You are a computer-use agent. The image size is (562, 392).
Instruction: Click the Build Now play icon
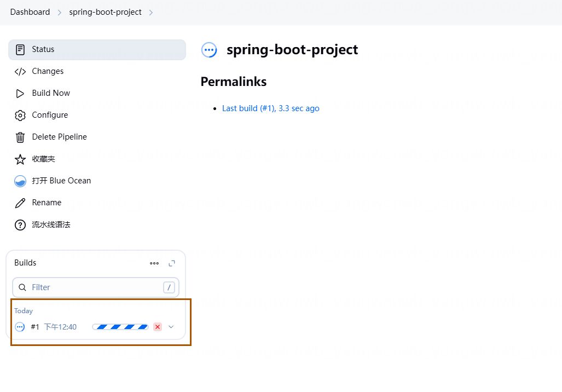coord(20,94)
